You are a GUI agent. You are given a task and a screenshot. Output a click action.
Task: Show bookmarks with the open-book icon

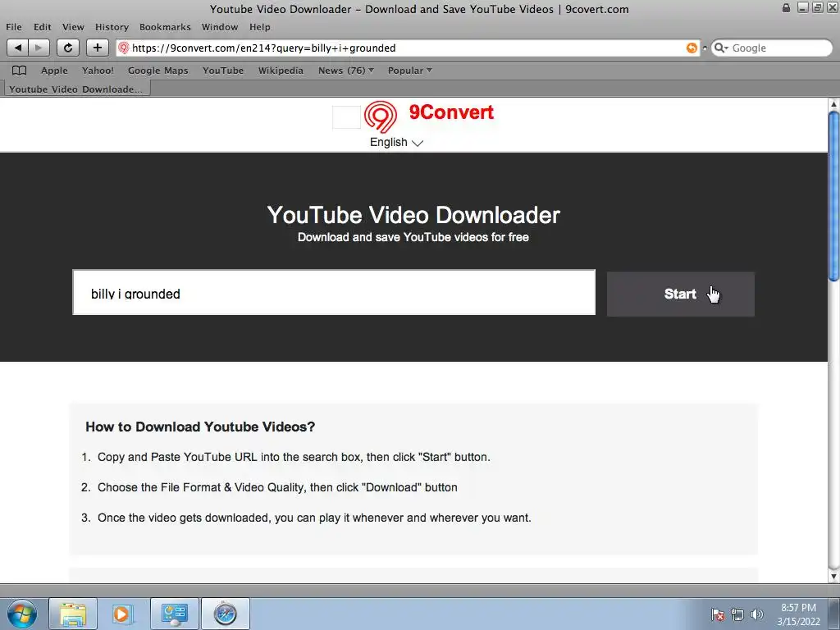tap(20, 71)
